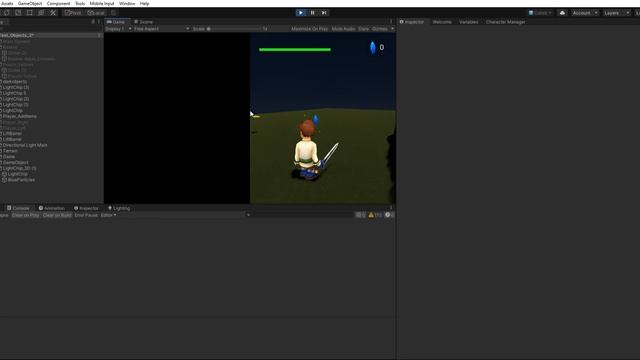The height and width of the screenshot is (360, 640).
Task: Switch to the Character Manager tab
Action: click(505, 22)
